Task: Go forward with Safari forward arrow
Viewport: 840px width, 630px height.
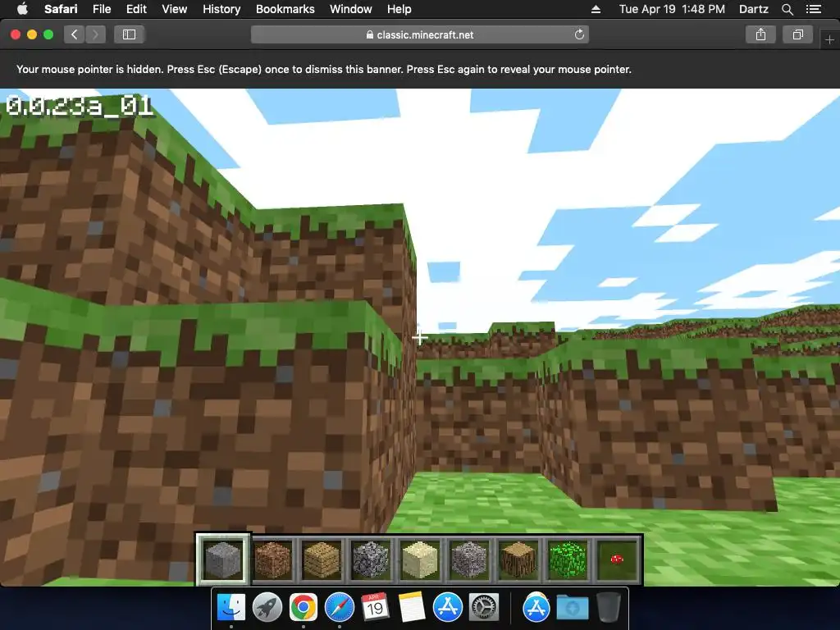Action: [95, 34]
